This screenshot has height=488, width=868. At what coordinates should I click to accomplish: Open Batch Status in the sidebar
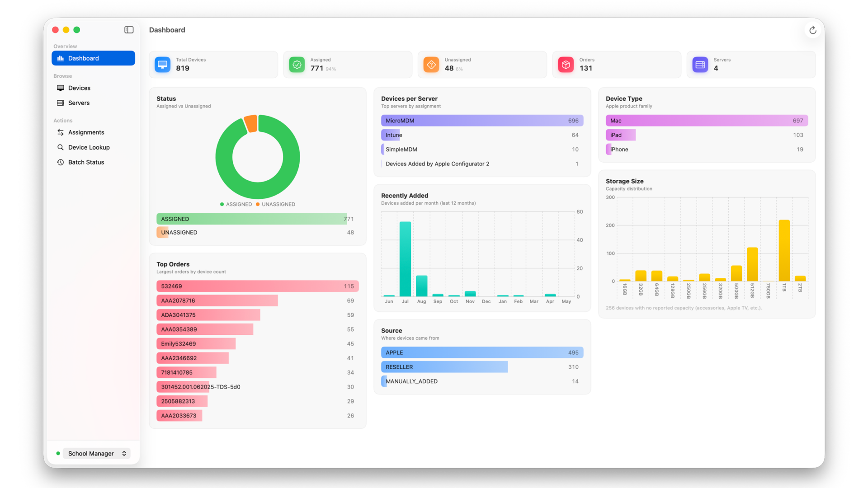coord(93,162)
